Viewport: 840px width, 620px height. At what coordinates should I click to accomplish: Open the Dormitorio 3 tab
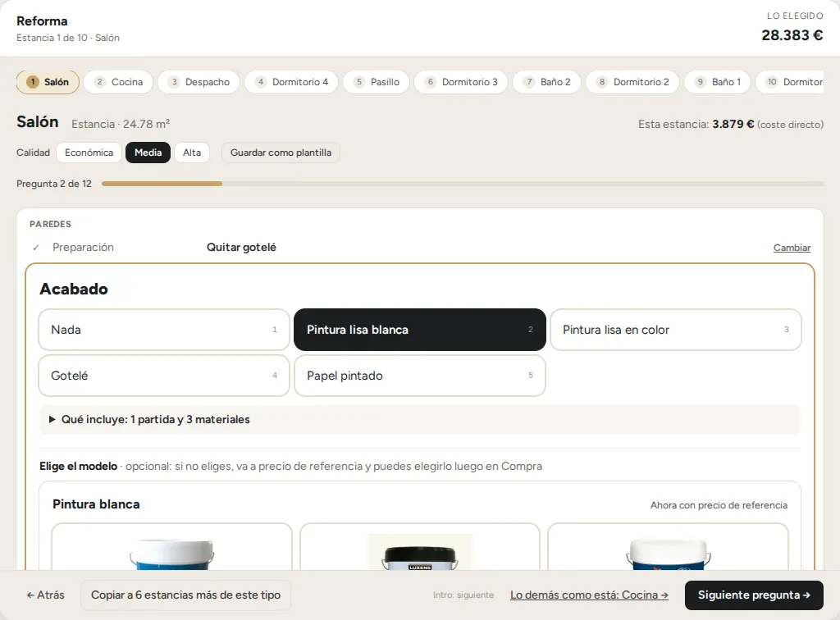click(x=461, y=82)
